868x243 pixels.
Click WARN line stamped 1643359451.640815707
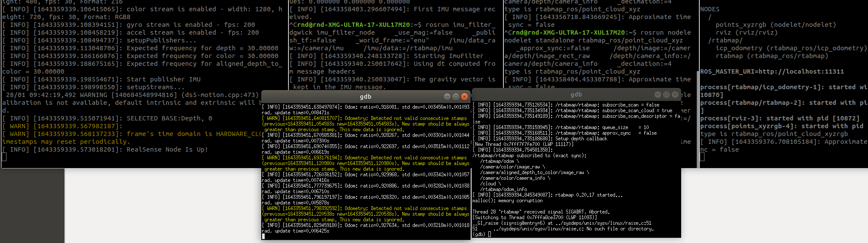[x=366, y=124]
